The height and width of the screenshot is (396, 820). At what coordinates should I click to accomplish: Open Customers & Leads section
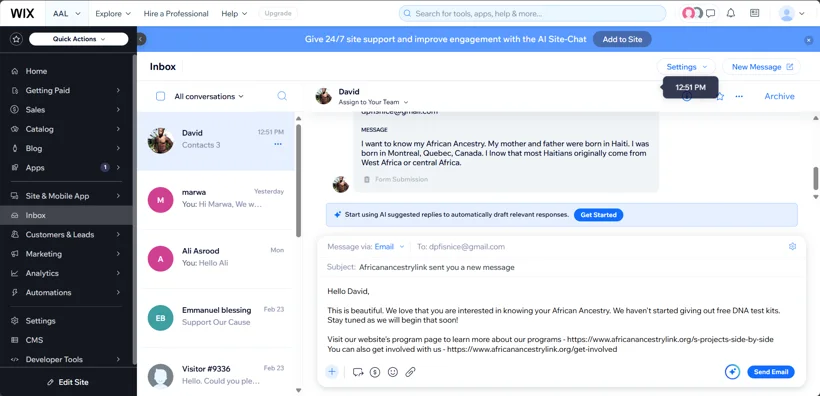(x=67, y=235)
